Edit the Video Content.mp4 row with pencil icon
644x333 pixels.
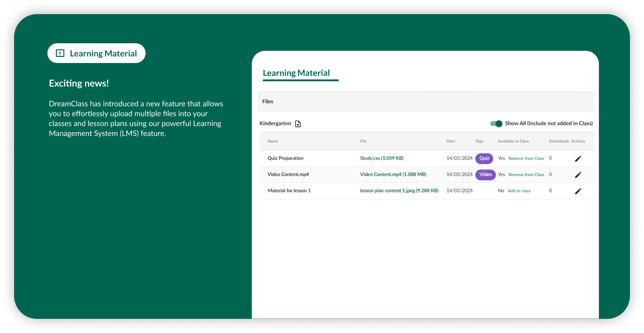click(x=578, y=174)
